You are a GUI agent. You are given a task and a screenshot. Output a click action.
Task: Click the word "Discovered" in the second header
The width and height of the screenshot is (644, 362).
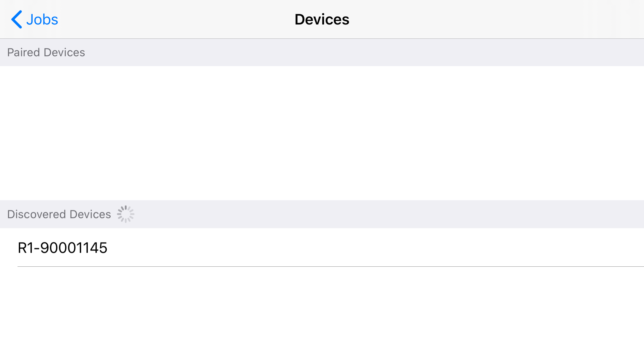coord(36,214)
